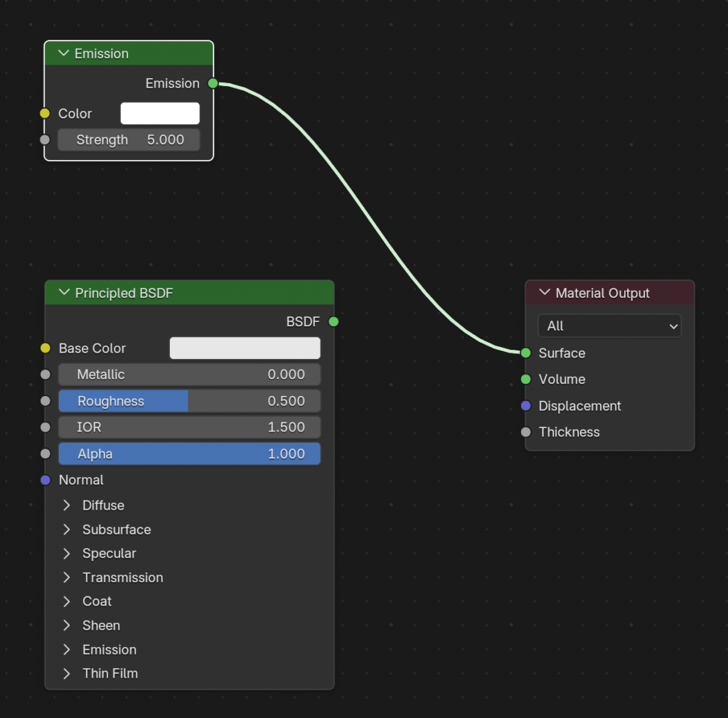The height and width of the screenshot is (718, 728).
Task: Open the Emission node Color swatch
Action: (x=160, y=114)
